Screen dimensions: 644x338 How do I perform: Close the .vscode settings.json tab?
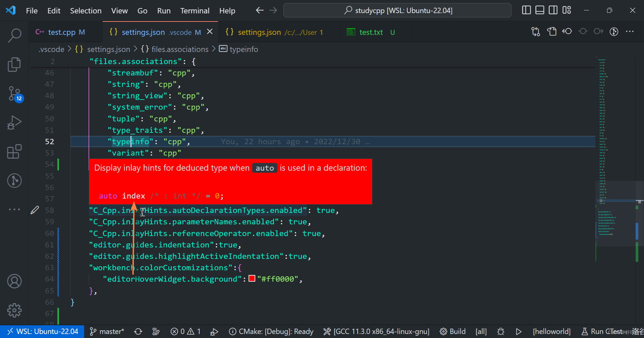pyautogui.click(x=210, y=32)
